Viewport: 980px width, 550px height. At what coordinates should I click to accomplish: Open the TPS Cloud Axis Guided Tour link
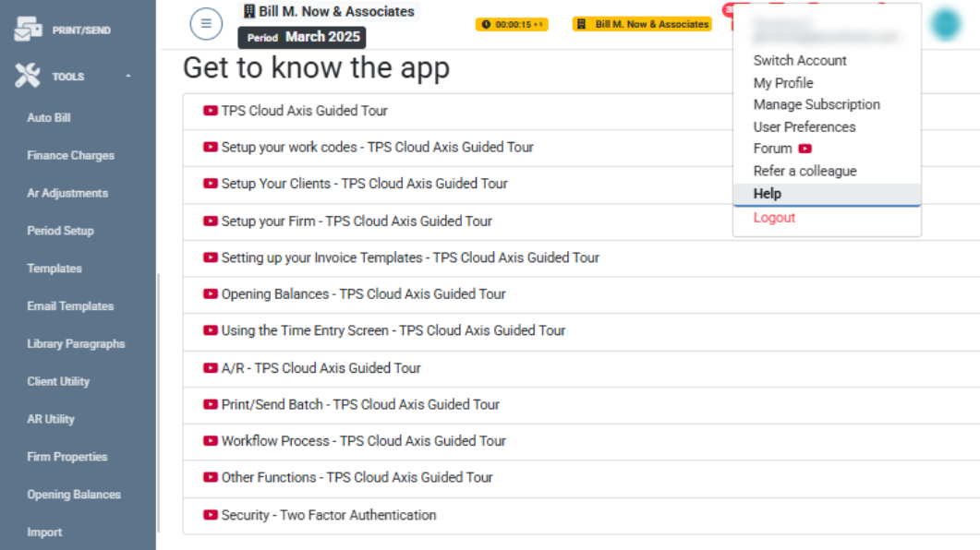(305, 111)
